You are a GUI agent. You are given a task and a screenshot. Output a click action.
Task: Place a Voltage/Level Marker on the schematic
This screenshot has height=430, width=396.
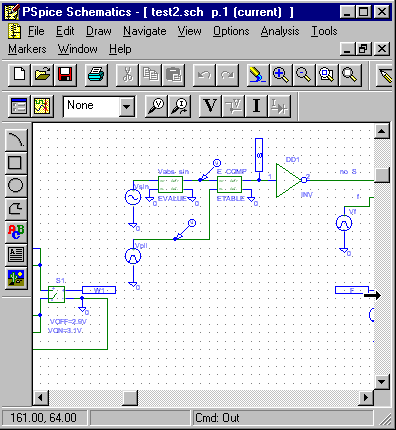coord(156,106)
